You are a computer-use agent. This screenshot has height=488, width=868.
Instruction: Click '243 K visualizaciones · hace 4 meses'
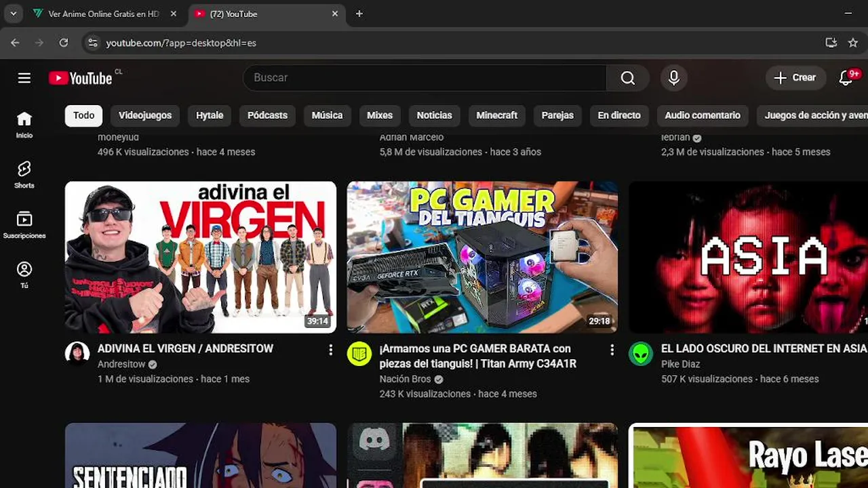(x=458, y=394)
